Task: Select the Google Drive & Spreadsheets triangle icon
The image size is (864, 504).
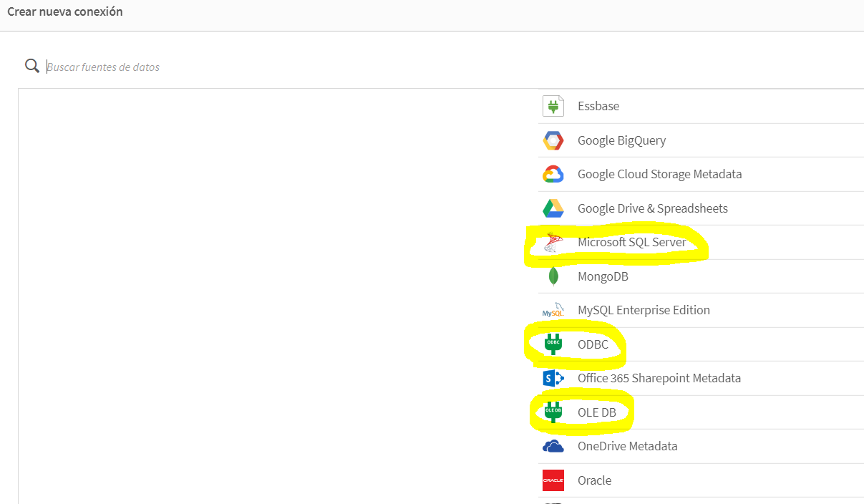Action: pyautogui.click(x=553, y=208)
